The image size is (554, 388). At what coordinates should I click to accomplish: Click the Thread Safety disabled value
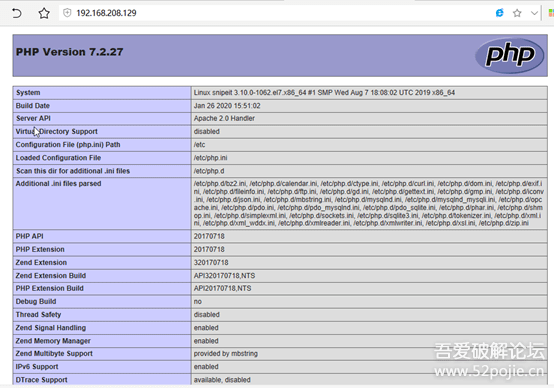[x=206, y=314]
